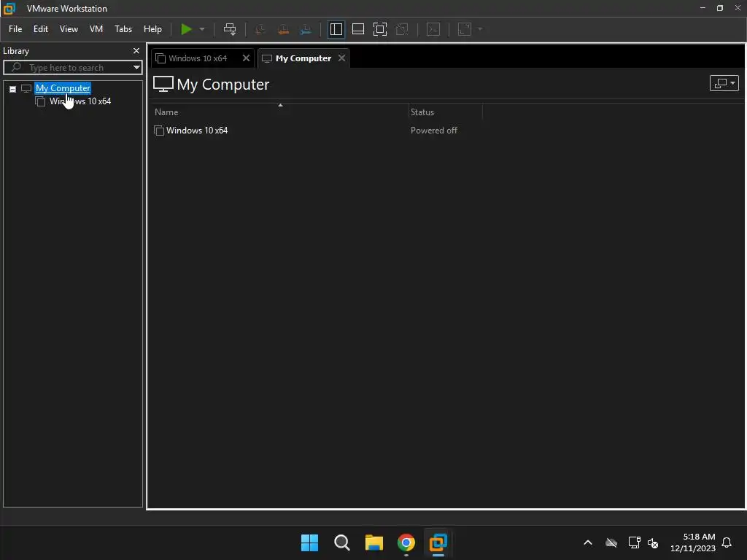Show the console view icon
The height and width of the screenshot is (560, 747).
pyautogui.click(x=433, y=29)
